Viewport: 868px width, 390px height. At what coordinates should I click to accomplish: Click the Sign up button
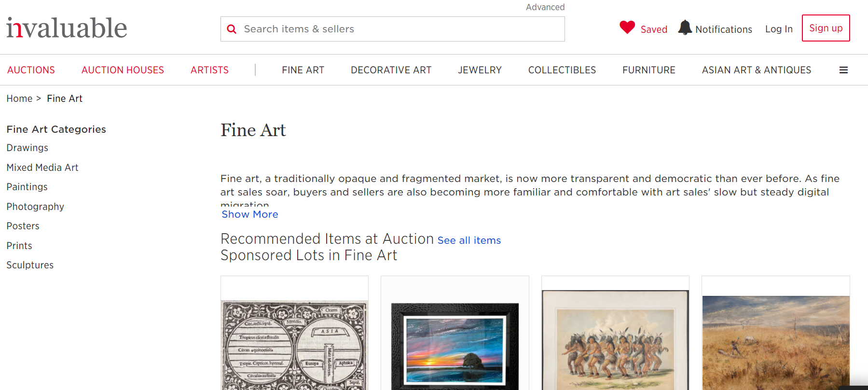tap(825, 28)
